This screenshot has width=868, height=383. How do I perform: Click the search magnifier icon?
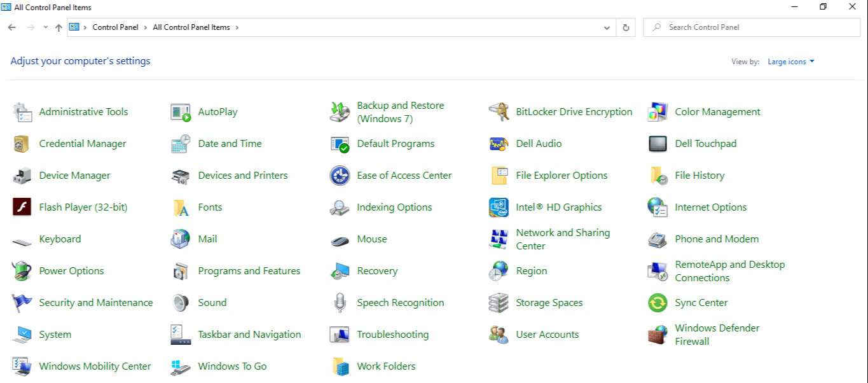click(656, 27)
